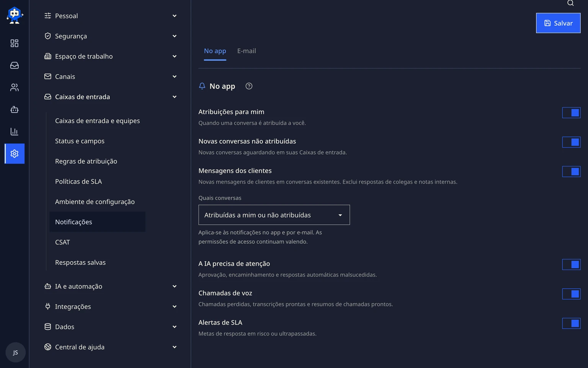Collapse the Caixas de entrada chevron
Image resolution: width=588 pixels, height=368 pixels.
[175, 97]
